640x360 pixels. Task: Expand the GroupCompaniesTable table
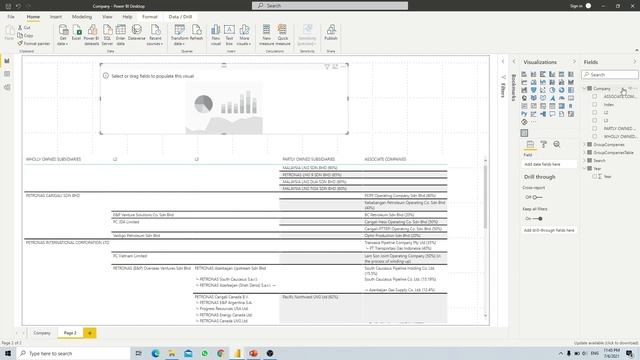tap(584, 152)
